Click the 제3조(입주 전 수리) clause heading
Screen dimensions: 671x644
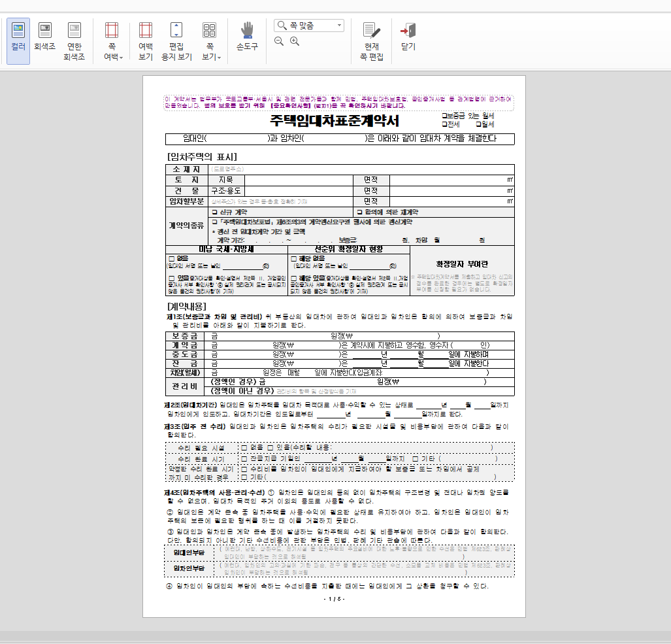coord(195,426)
